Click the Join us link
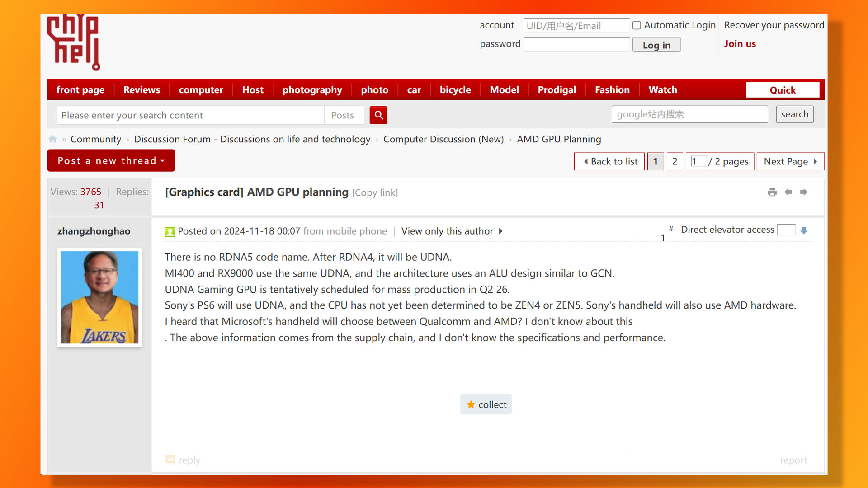Screen dimensions: 868x488 click(x=739, y=43)
